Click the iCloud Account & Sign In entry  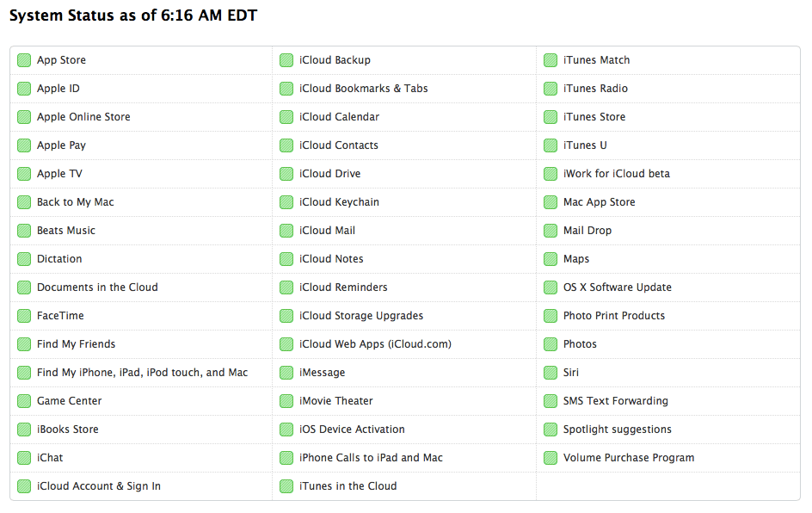[99, 486]
